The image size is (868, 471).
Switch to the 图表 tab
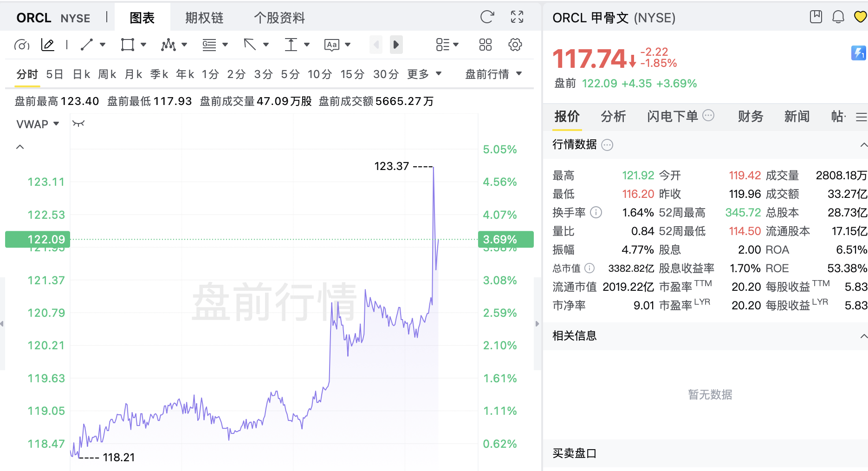142,18
